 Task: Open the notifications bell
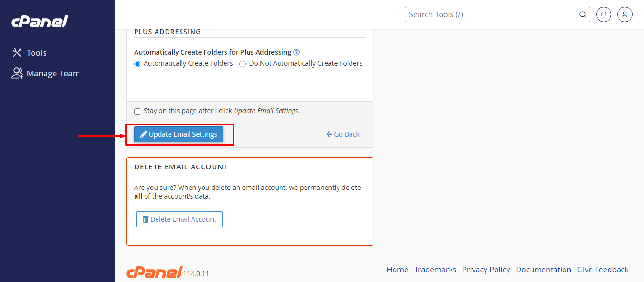pos(603,14)
